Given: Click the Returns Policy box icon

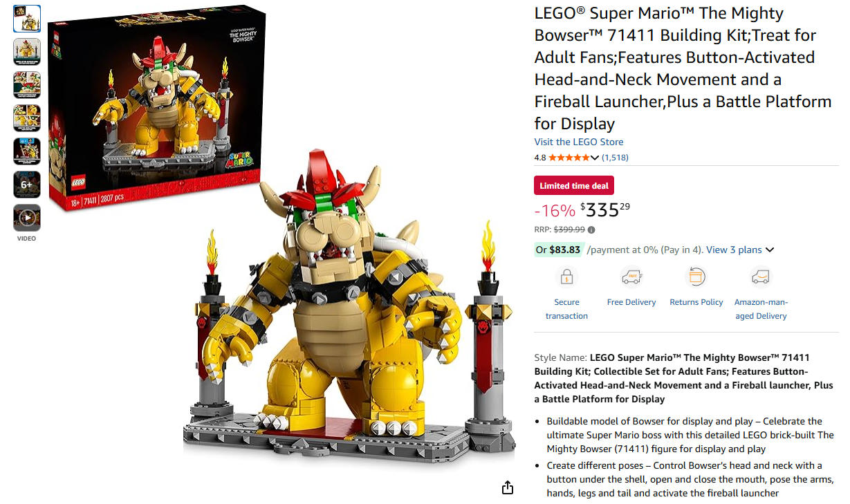Looking at the screenshot, I should (696, 278).
